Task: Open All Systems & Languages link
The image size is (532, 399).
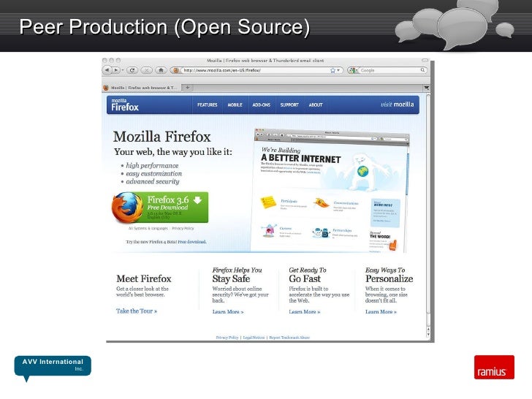Action: [148, 228]
